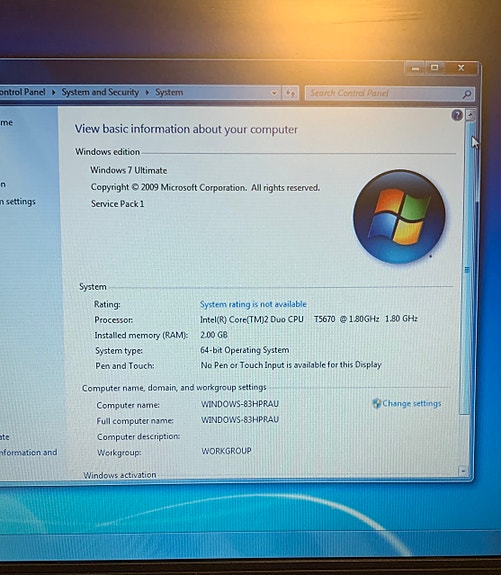Click the shield icon beside Change settings
The height and width of the screenshot is (575, 501).
coord(376,403)
